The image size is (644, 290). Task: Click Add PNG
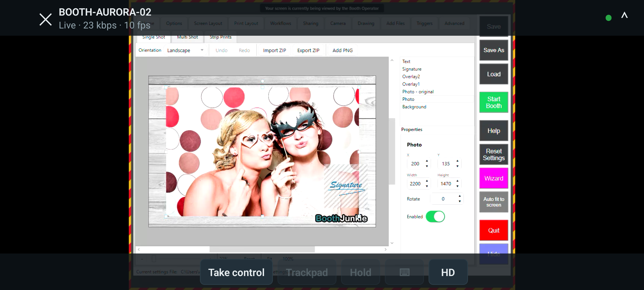[343, 50]
